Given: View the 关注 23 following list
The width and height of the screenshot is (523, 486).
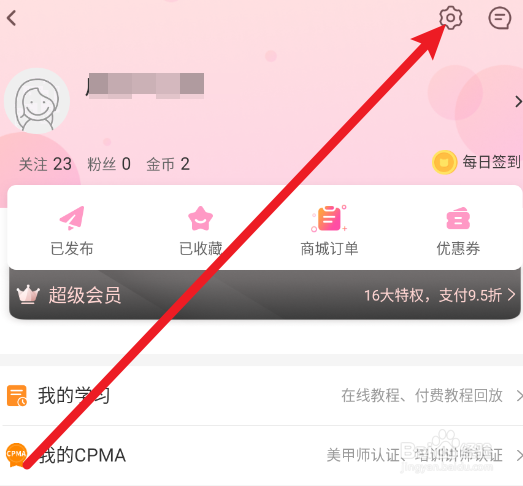Looking at the screenshot, I should point(45,164).
